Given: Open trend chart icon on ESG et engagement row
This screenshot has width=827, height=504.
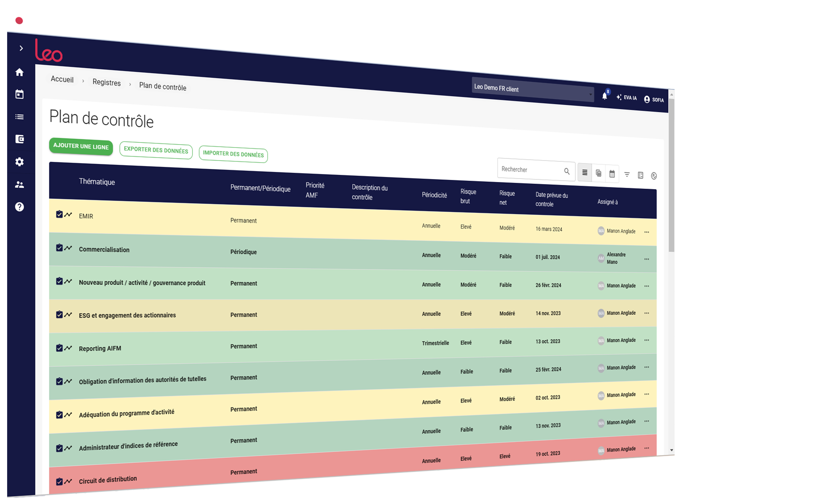Looking at the screenshot, I should 68,314.
